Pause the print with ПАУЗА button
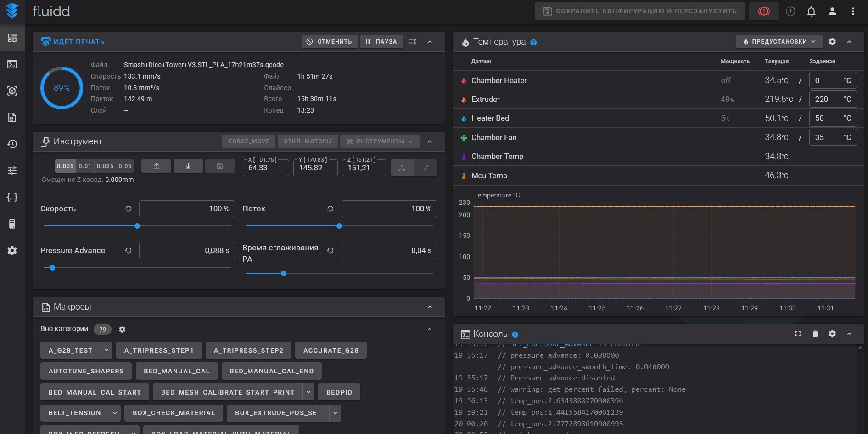 tap(381, 42)
